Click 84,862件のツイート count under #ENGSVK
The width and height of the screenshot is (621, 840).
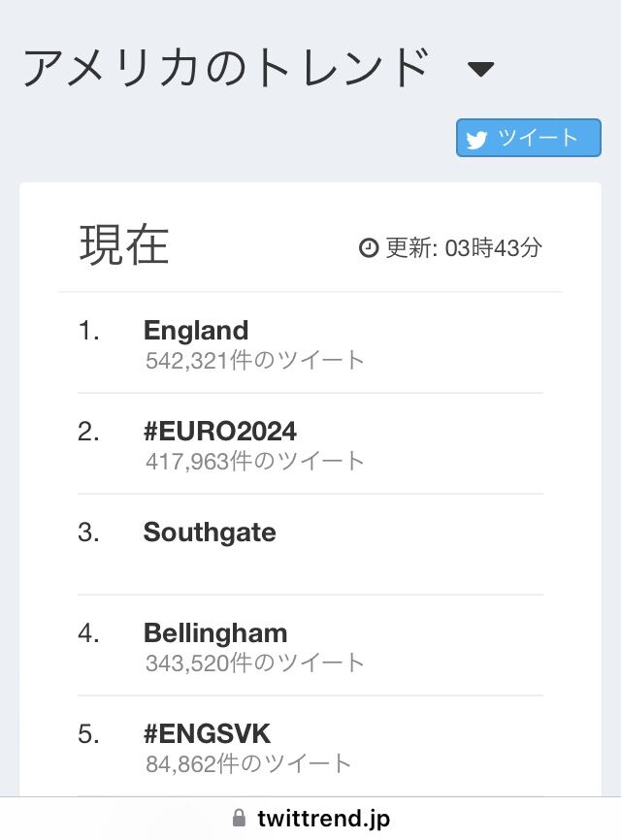[x=248, y=764]
